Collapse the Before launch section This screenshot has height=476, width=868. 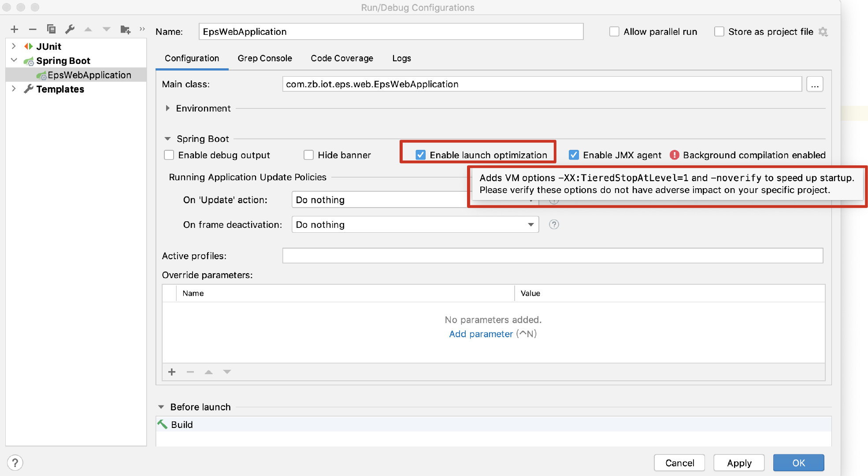click(x=161, y=407)
